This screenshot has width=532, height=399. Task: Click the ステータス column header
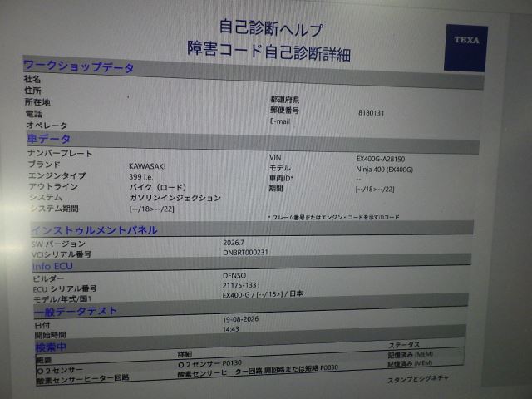(404, 346)
